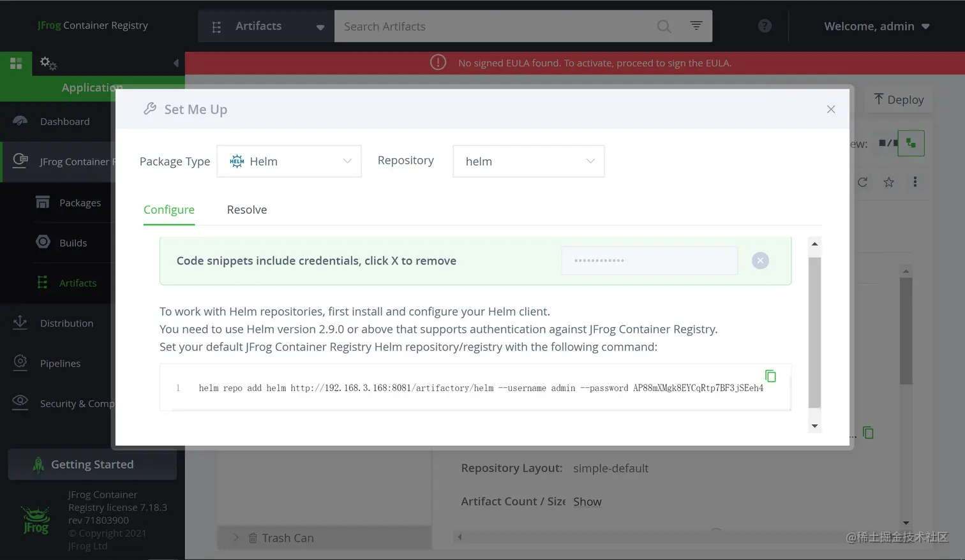Click the search magnifier icon

pyautogui.click(x=664, y=26)
